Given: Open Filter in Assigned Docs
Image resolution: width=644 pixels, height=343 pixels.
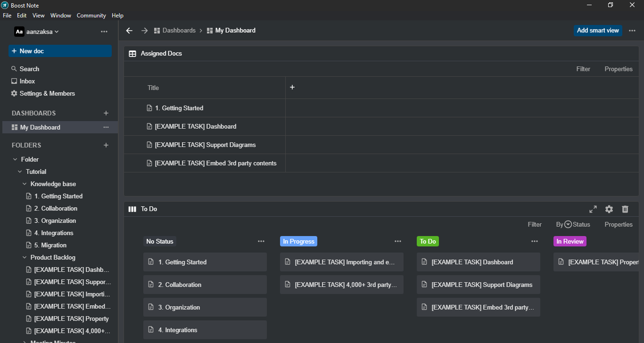Looking at the screenshot, I should click(583, 69).
